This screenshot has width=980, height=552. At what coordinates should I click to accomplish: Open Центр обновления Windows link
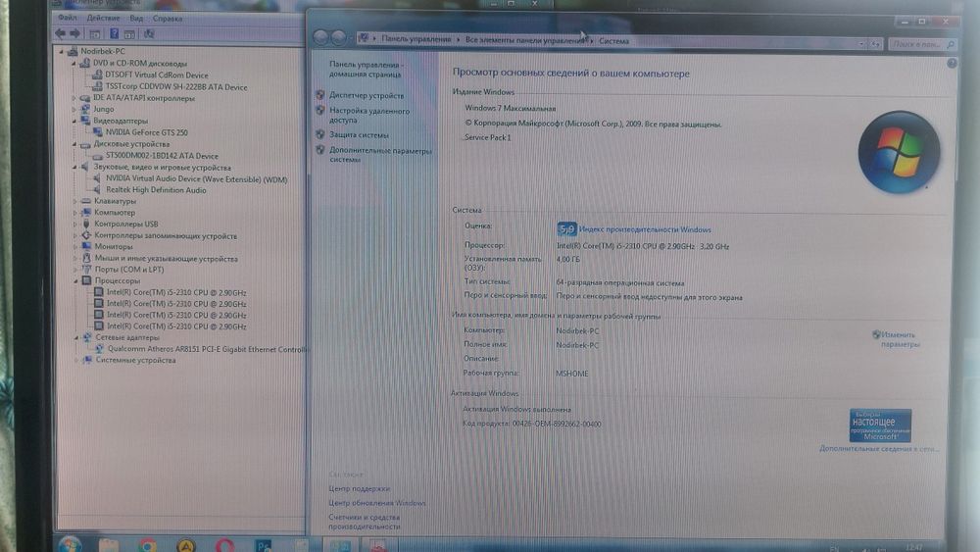[x=377, y=503]
